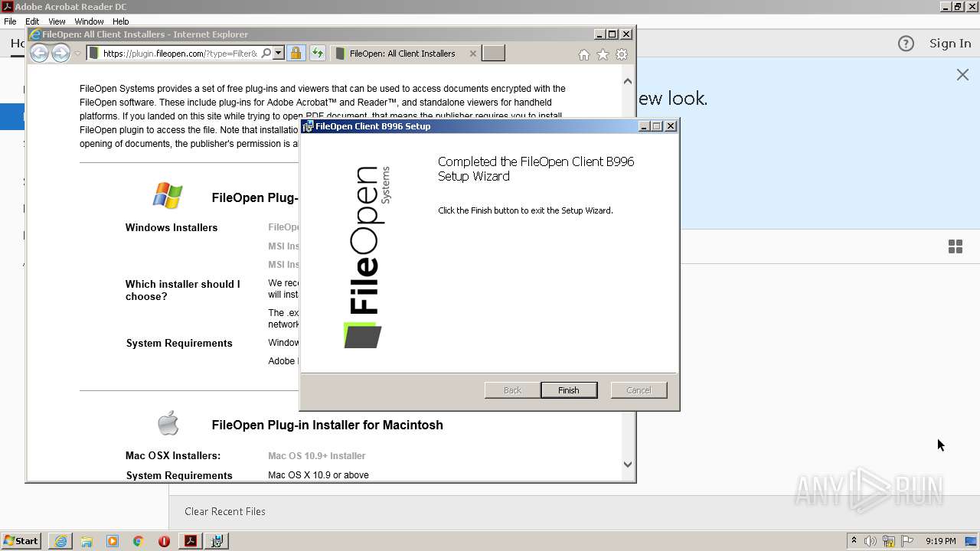Click the security lock icon in IE
Screen dimensions: 980x551
click(296, 53)
